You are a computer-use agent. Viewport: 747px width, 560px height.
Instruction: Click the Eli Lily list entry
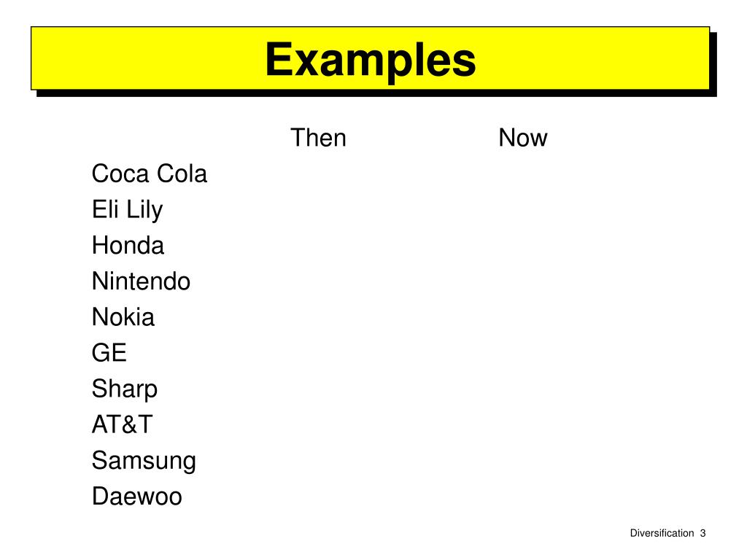pyautogui.click(x=127, y=210)
